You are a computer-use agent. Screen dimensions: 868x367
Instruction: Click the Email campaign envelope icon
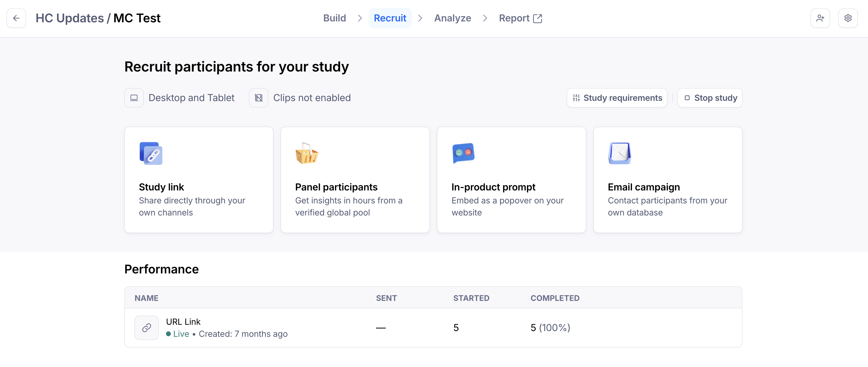coord(620,153)
